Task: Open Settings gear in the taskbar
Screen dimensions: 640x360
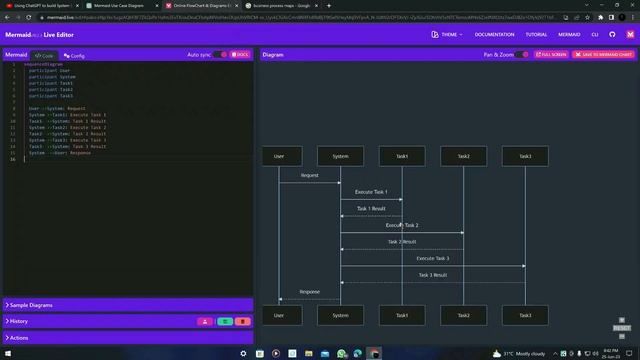Action: coord(243,353)
